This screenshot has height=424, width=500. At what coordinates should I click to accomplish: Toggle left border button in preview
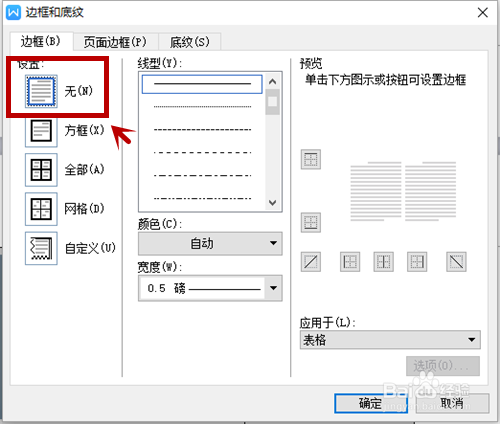click(350, 262)
